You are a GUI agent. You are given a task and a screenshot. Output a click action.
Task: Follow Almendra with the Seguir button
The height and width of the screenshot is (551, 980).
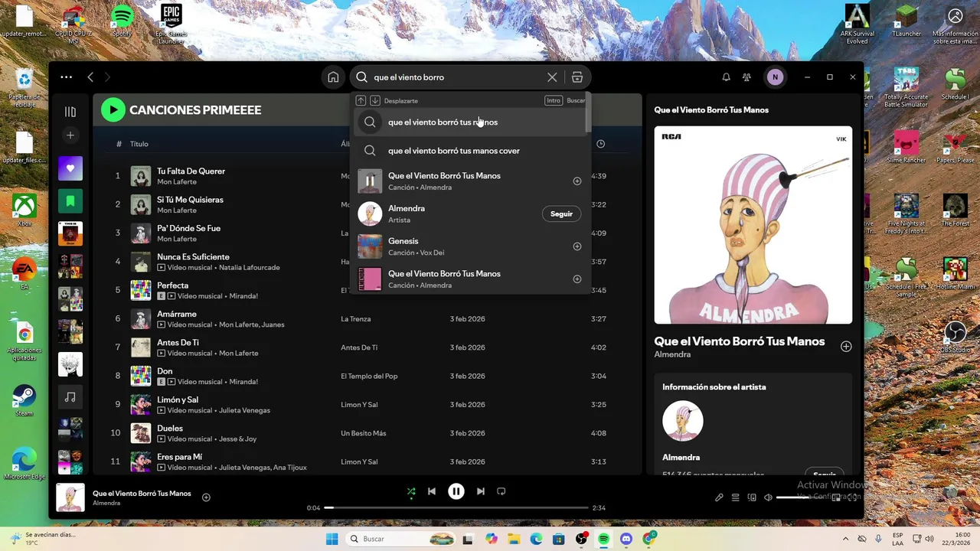coord(561,214)
